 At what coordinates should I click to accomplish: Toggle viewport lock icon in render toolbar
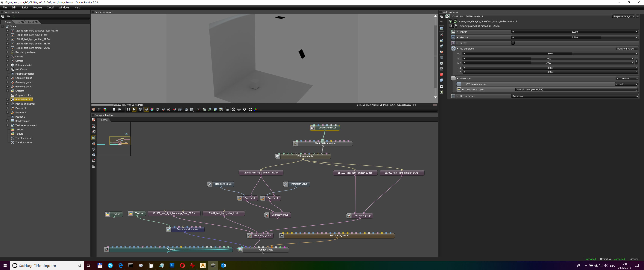(227, 109)
